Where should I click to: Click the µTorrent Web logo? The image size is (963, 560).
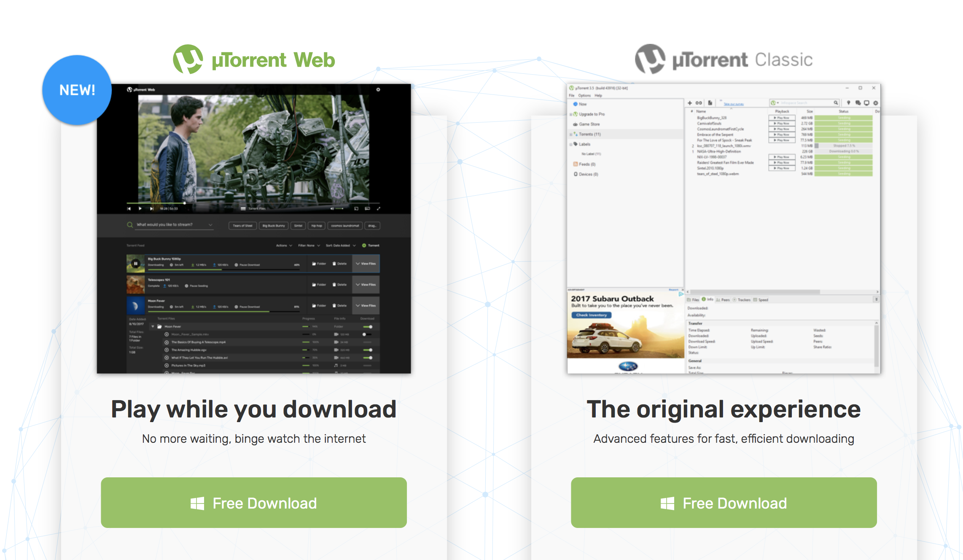coord(254,59)
